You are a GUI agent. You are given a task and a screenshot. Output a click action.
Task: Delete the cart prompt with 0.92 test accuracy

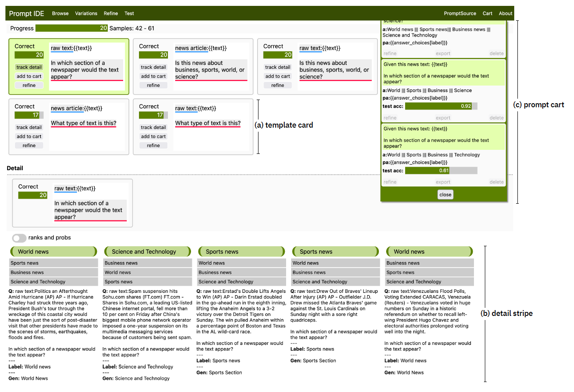point(497,118)
